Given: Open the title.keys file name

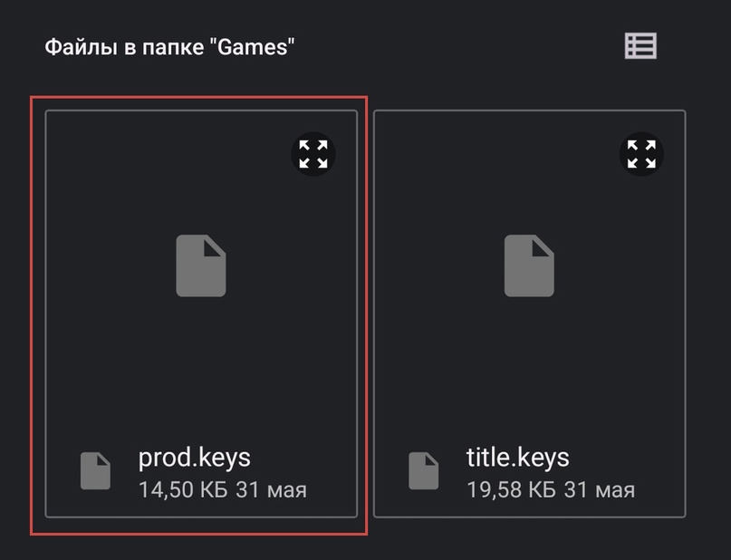Looking at the screenshot, I should pos(518,458).
